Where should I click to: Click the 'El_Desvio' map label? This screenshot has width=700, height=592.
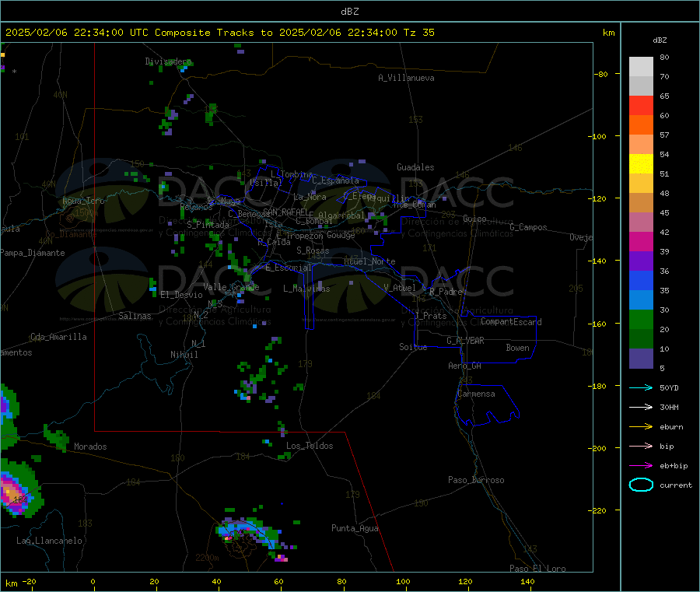point(181,295)
